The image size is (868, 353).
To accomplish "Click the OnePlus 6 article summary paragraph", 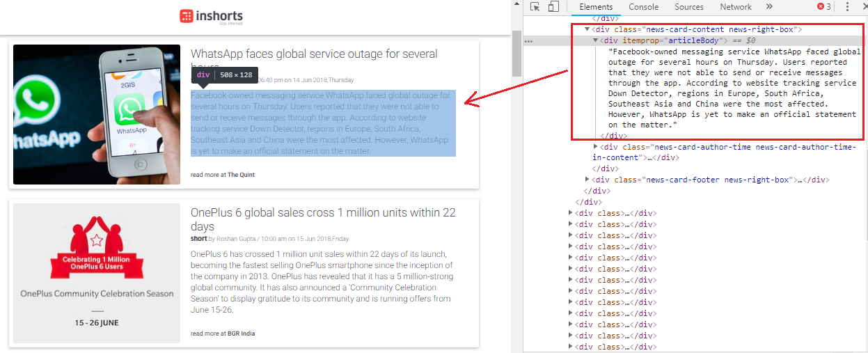I will pyautogui.click(x=322, y=281).
